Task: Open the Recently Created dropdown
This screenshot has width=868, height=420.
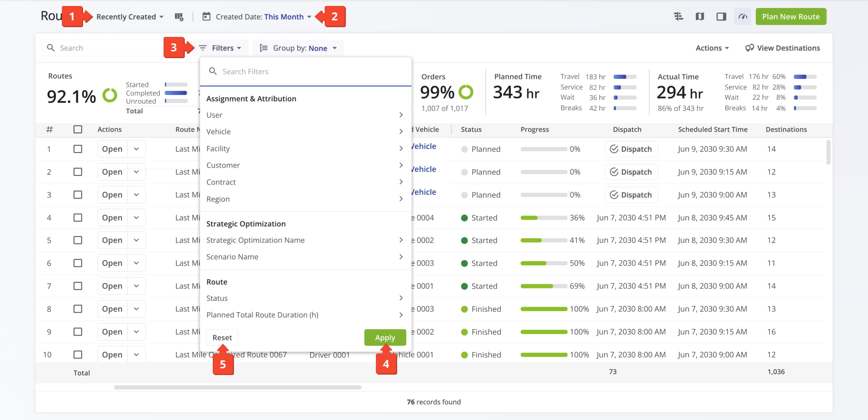Action: pos(130,17)
